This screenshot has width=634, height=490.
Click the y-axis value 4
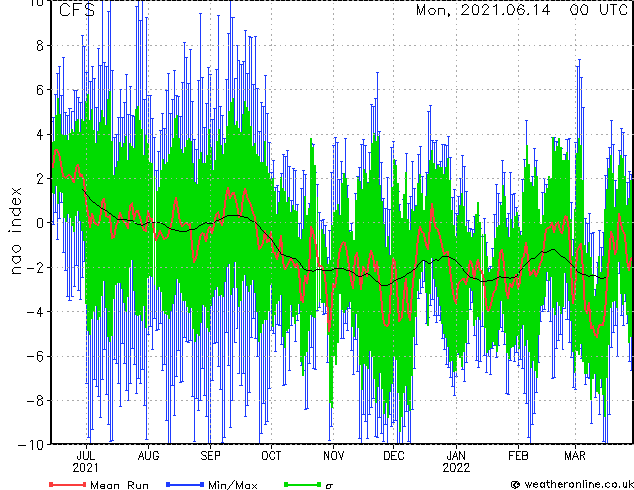click(x=40, y=134)
